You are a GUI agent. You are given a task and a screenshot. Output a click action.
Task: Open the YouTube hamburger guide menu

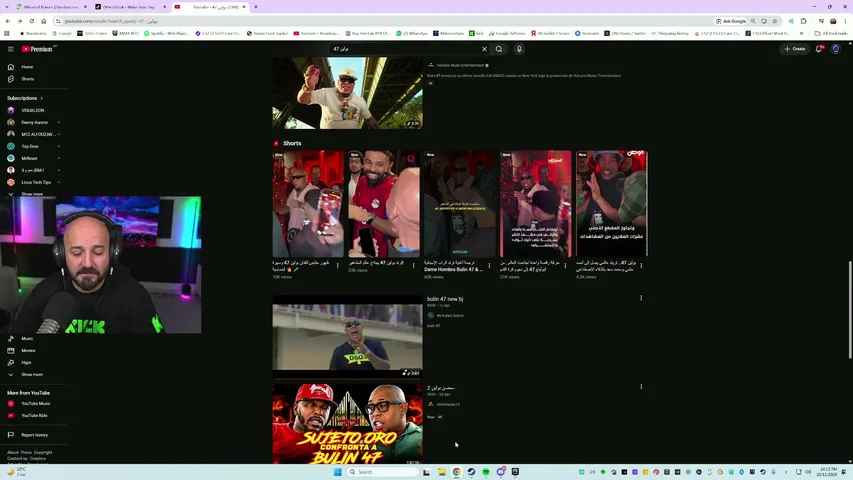[x=10, y=49]
